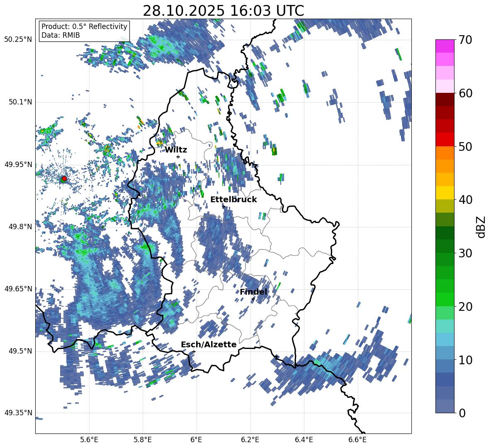Viewport: 491px width, 448px height.
Task: Click the 50.1°N latitude label
Action: [x=20, y=102]
